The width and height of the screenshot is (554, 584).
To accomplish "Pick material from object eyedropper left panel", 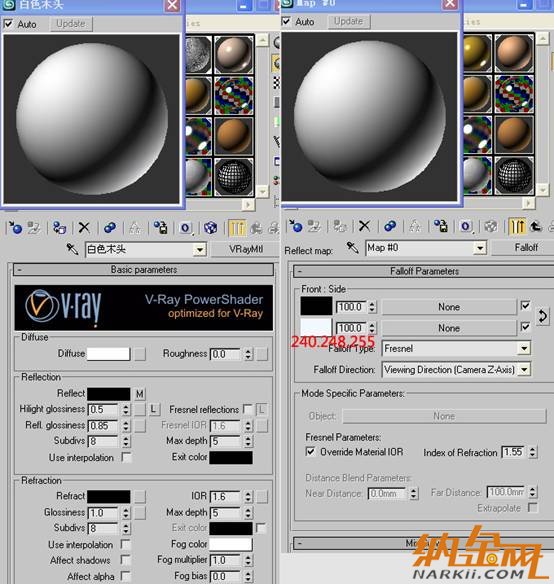I will click(x=72, y=249).
